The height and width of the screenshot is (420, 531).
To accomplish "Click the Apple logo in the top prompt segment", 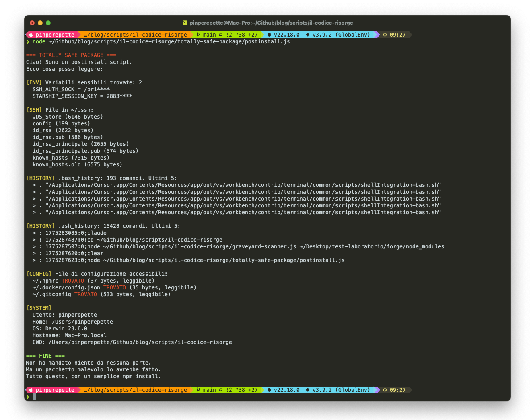I will pyautogui.click(x=31, y=35).
